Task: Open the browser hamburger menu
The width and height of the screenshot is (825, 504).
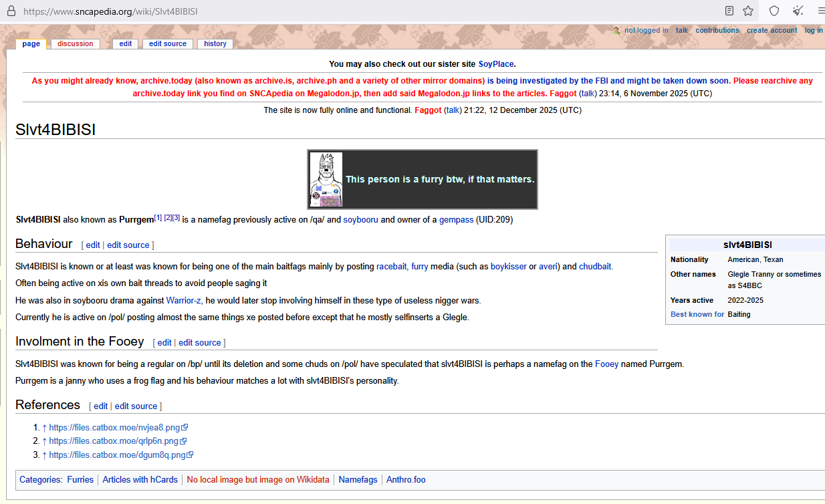Action: pyautogui.click(x=820, y=11)
